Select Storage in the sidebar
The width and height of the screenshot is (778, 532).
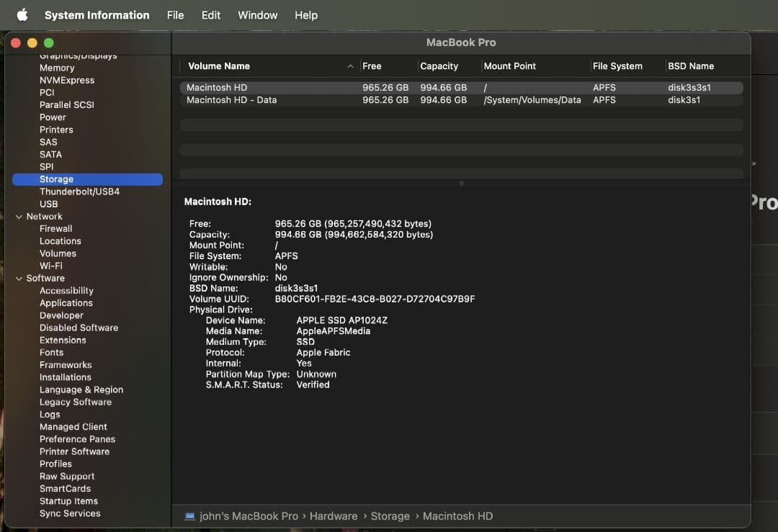(87, 179)
